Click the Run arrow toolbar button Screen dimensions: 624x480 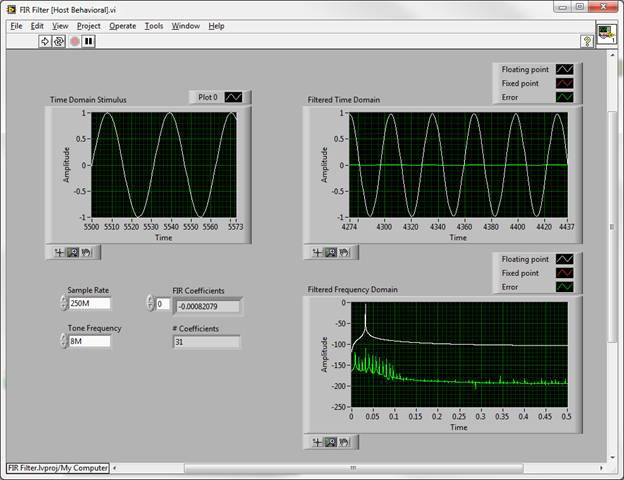coord(45,41)
